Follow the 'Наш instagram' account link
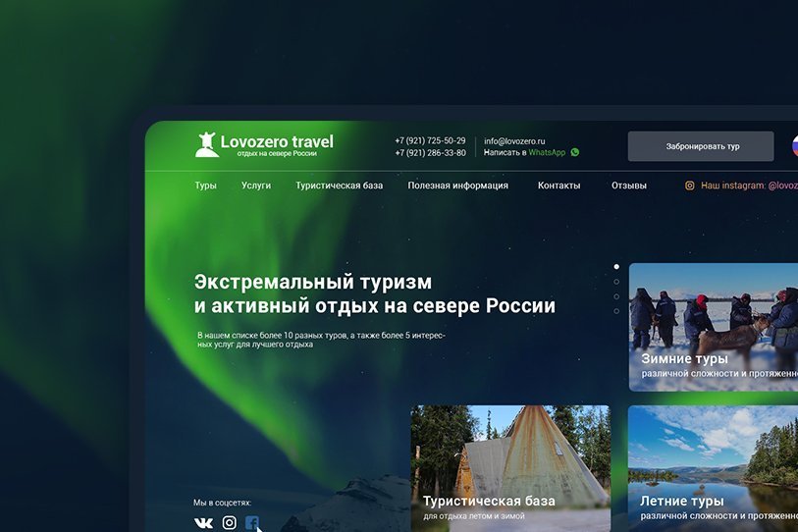Screen dimensions: 798x532 click(x=749, y=186)
